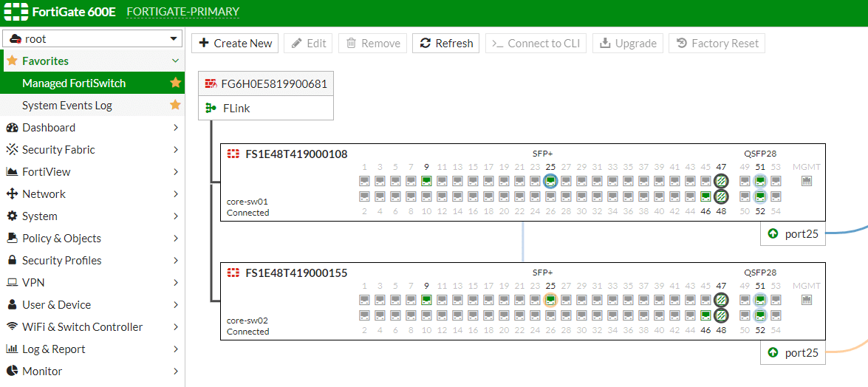Click the Fortinet logo in header

tap(16, 12)
